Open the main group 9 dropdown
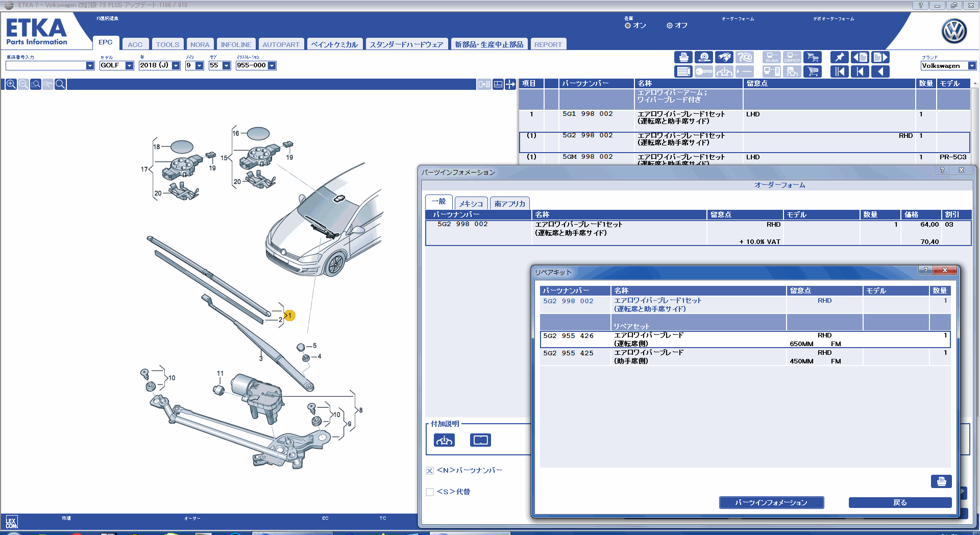This screenshot has height=535, width=980. (199, 65)
